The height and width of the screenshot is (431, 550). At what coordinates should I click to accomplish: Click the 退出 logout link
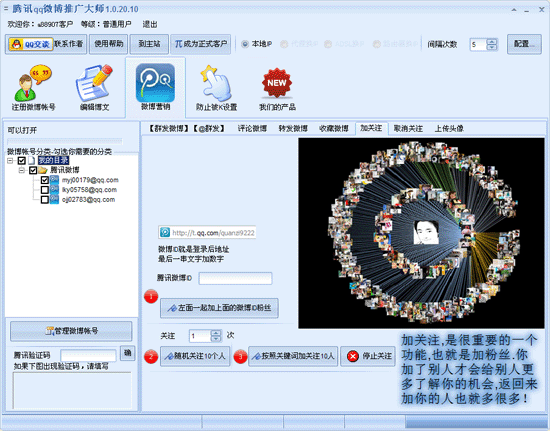tap(150, 24)
